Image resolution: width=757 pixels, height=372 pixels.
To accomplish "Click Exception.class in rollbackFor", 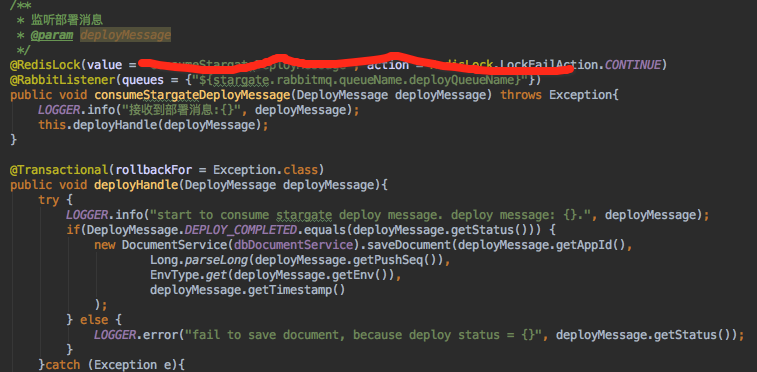I will coord(266,170).
